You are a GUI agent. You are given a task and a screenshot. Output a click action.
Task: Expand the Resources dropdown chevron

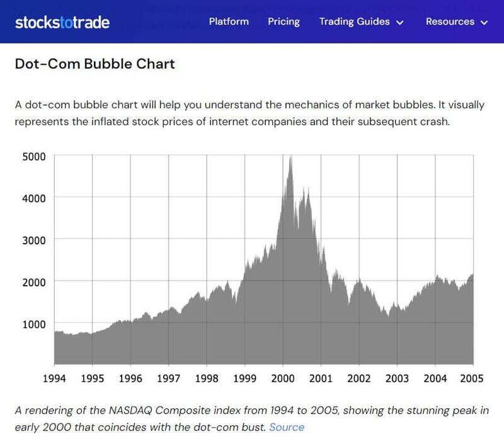tap(484, 22)
